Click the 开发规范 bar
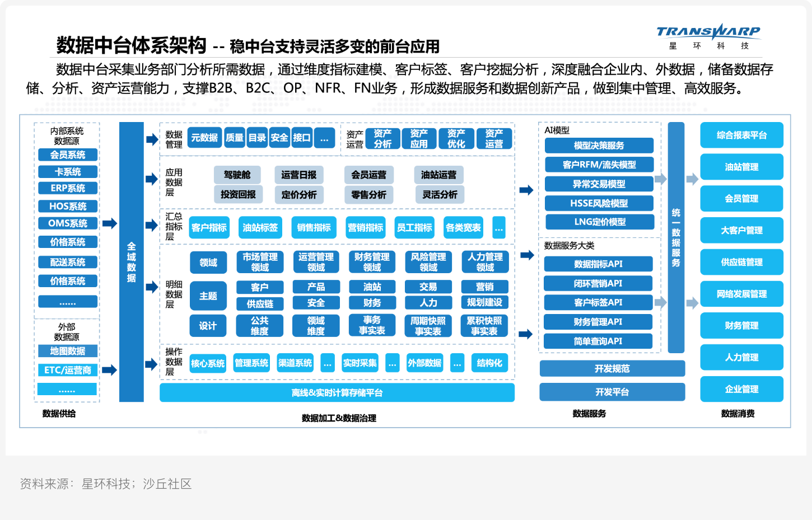The width and height of the screenshot is (812, 520). [x=612, y=368]
